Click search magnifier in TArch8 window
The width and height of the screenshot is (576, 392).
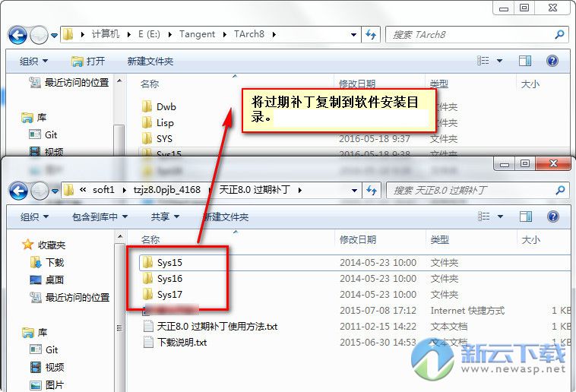[559, 34]
